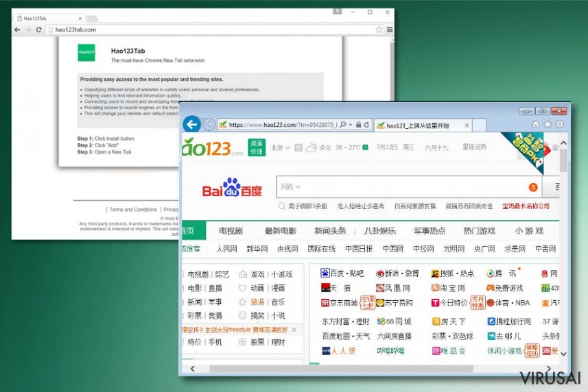This screenshot has height=392, width=588.
Task: Open the 中国日报 link
Action: tap(359, 249)
